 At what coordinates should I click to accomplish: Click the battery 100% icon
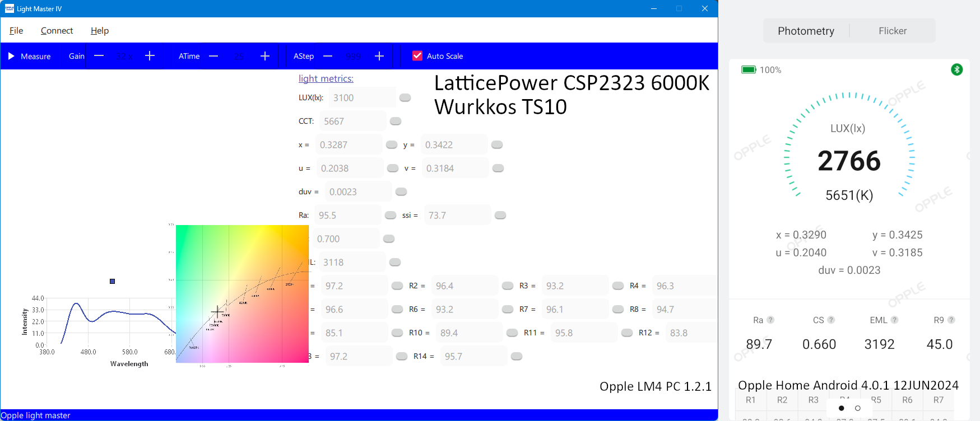pos(749,69)
